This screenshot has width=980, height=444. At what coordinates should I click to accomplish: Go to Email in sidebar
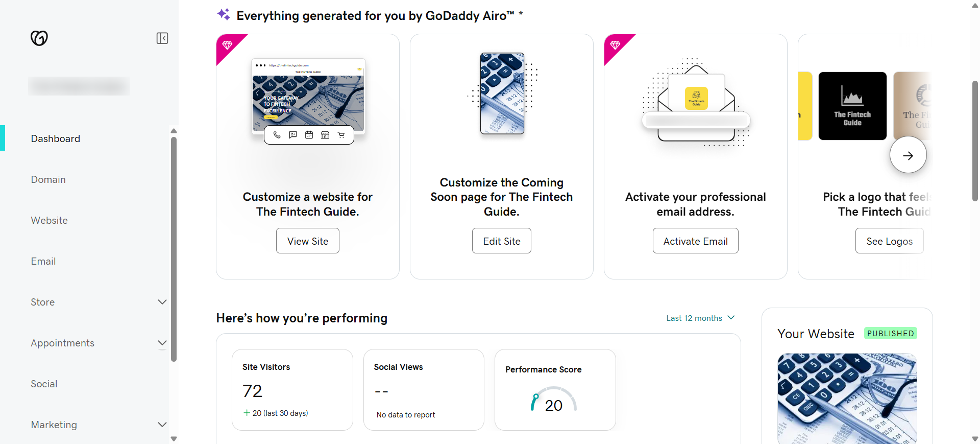pos(43,261)
